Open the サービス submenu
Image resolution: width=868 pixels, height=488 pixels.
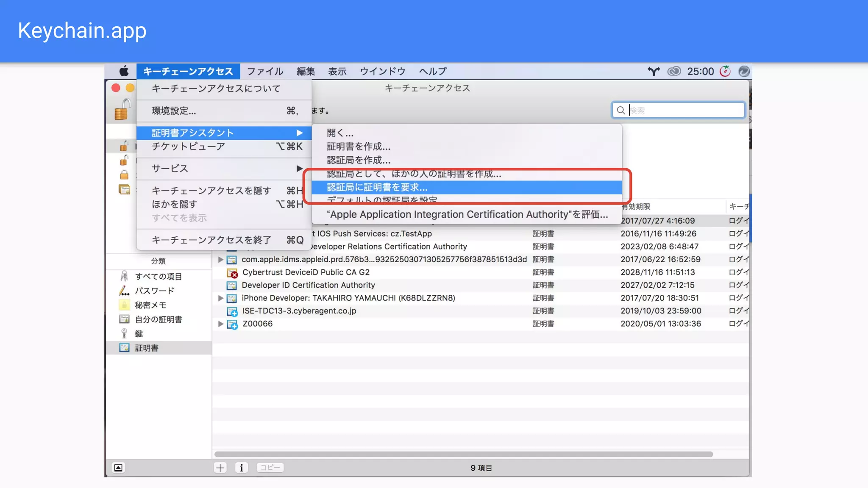tap(224, 168)
